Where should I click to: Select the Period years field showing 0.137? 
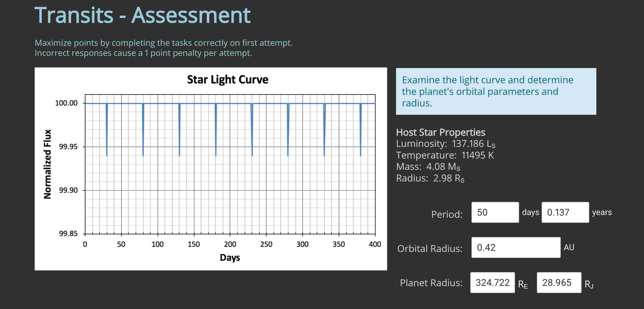pyautogui.click(x=565, y=212)
